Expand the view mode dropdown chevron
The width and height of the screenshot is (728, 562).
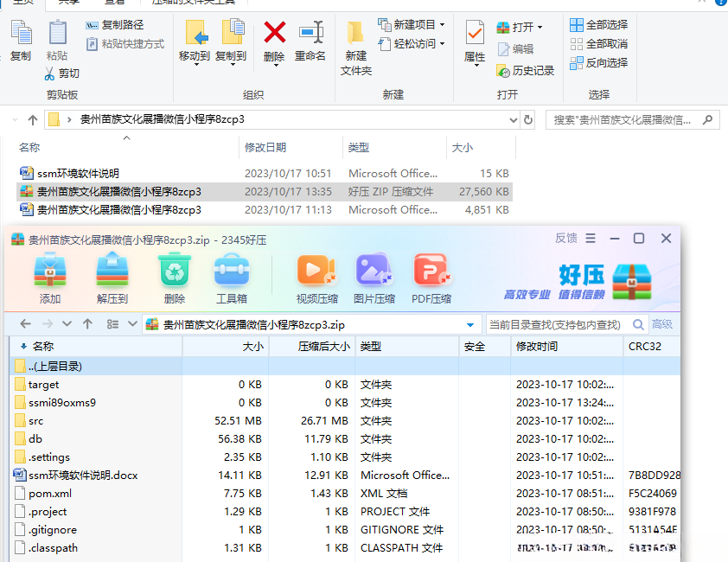pyautogui.click(x=133, y=323)
